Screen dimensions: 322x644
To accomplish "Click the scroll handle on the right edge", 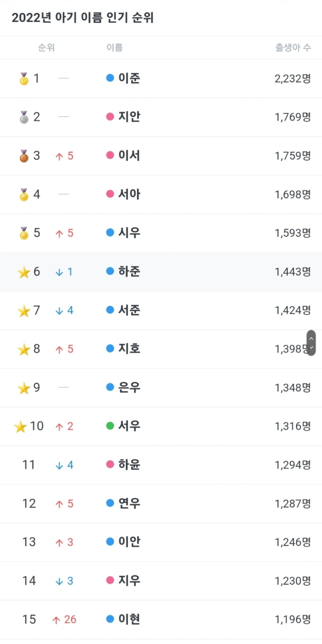I will (311, 343).
